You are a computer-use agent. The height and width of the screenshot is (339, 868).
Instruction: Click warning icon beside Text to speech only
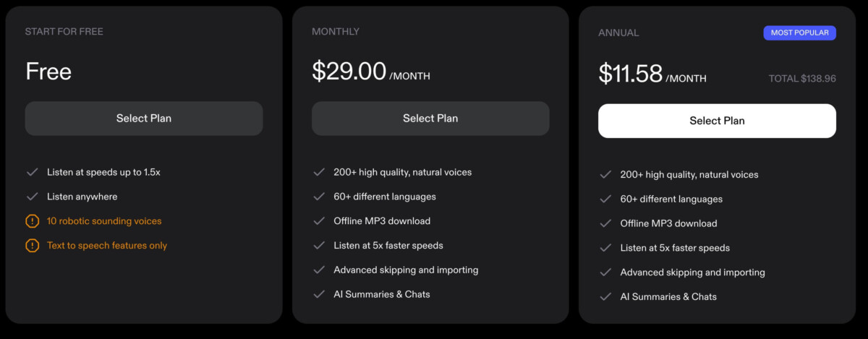point(32,246)
